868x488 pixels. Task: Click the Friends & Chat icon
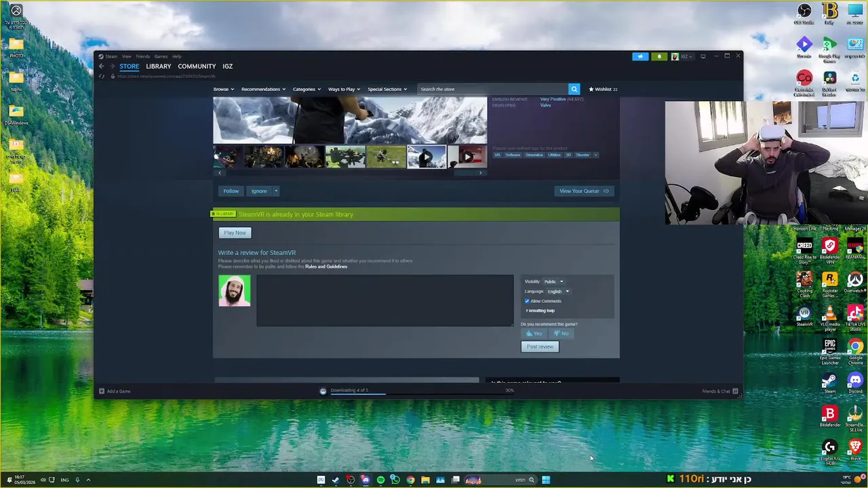735,391
